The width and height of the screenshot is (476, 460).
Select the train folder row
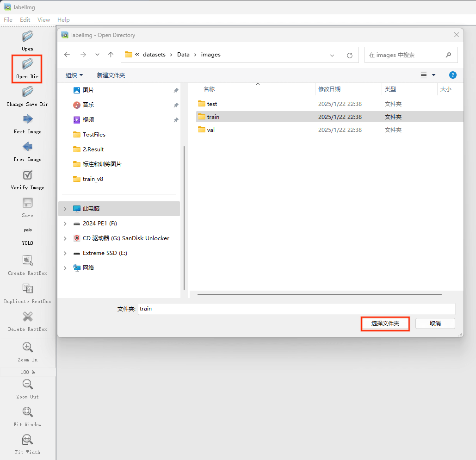click(329, 117)
